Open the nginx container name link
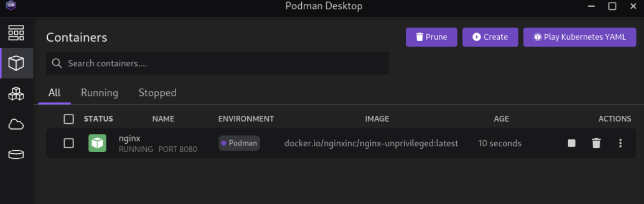The height and width of the screenshot is (204, 644). 130,138
